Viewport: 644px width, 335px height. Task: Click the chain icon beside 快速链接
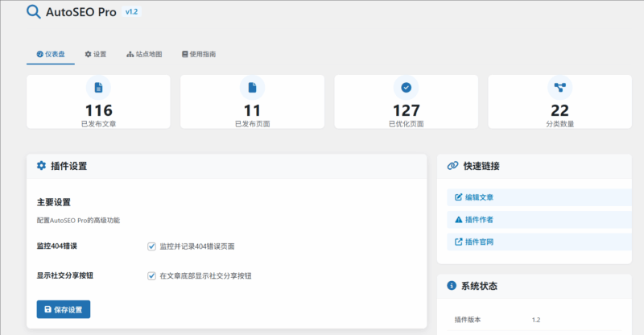pyautogui.click(x=452, y=166)
